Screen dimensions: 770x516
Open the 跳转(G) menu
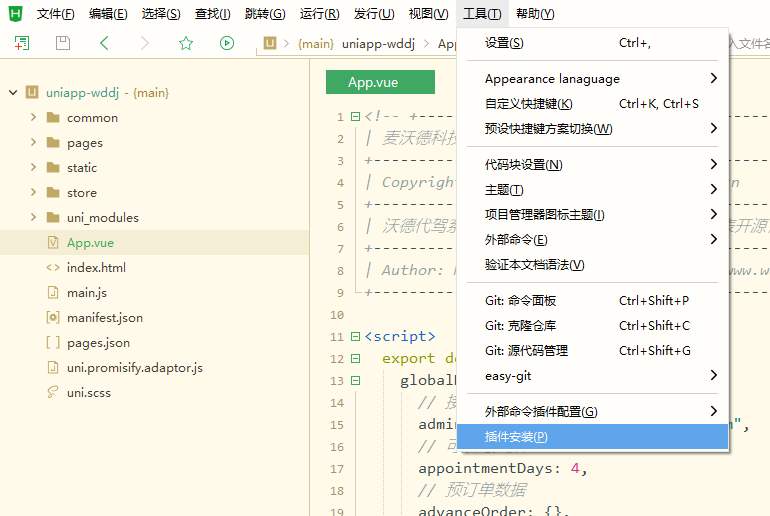[265, 14]
